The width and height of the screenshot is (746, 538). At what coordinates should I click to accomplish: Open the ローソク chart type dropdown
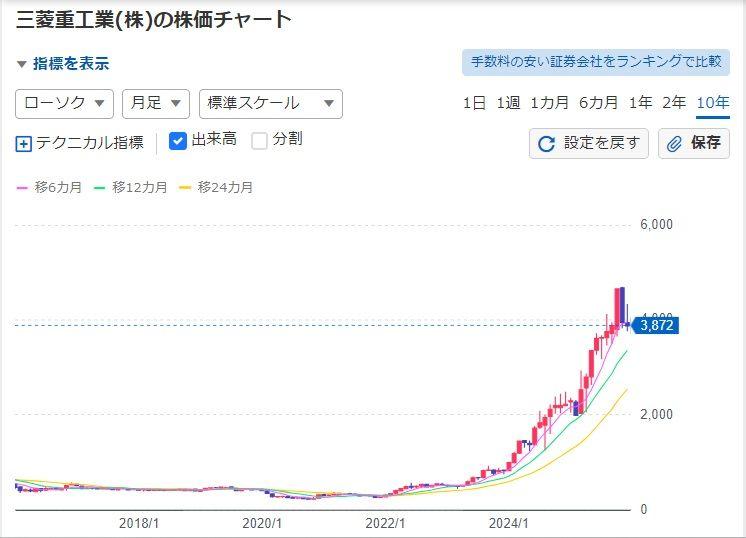64,103
